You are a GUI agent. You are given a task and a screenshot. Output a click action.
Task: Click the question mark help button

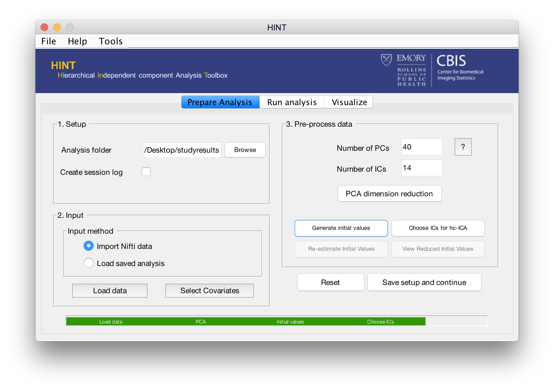(x=463, y=147)
